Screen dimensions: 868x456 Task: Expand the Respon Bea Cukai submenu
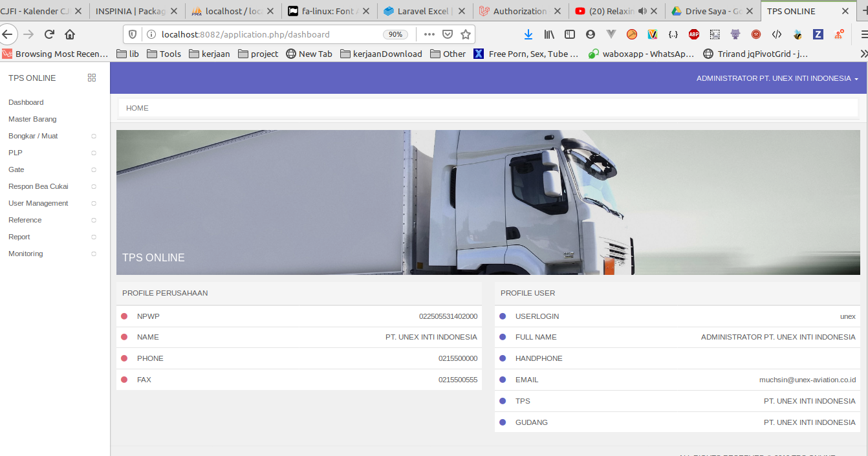click(x=93, y=186)
